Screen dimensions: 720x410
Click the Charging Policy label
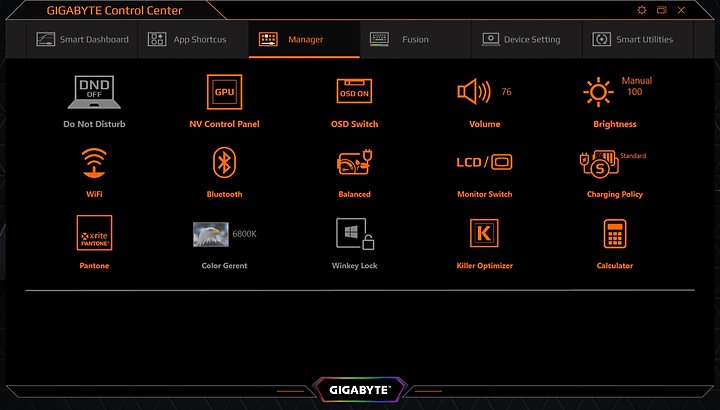(615, 194)
